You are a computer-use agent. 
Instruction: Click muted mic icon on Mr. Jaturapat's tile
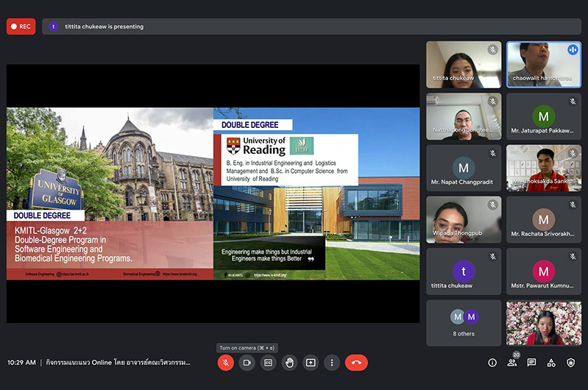(x=573, y=102)
